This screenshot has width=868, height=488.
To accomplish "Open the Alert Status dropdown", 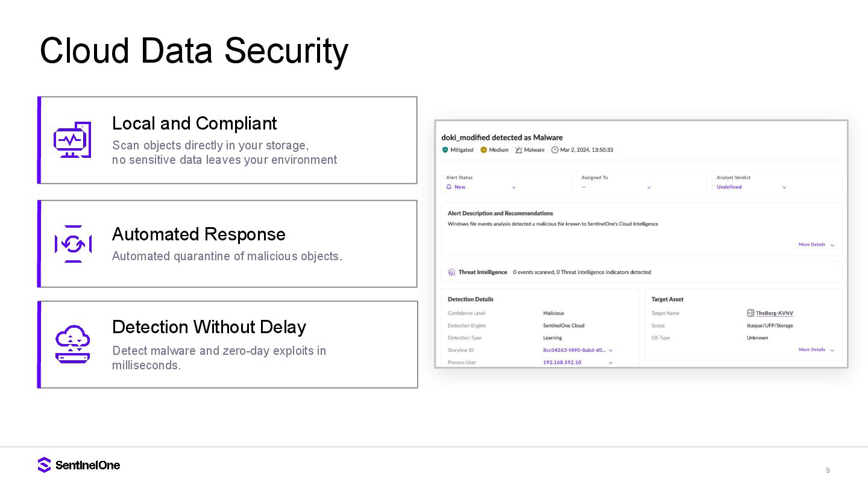I will point(514,187).
